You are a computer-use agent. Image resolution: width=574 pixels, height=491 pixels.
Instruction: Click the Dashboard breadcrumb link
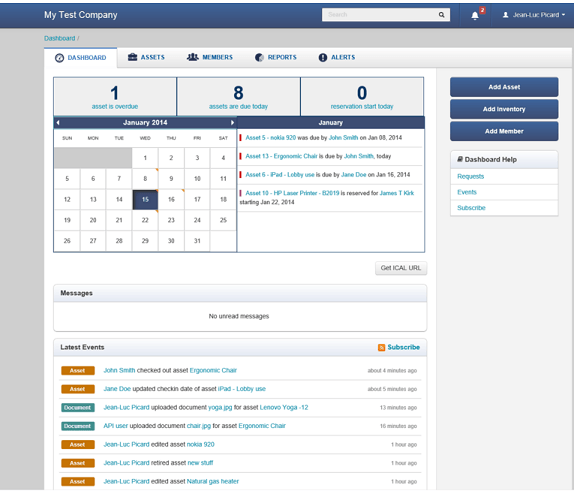point(60,38)
